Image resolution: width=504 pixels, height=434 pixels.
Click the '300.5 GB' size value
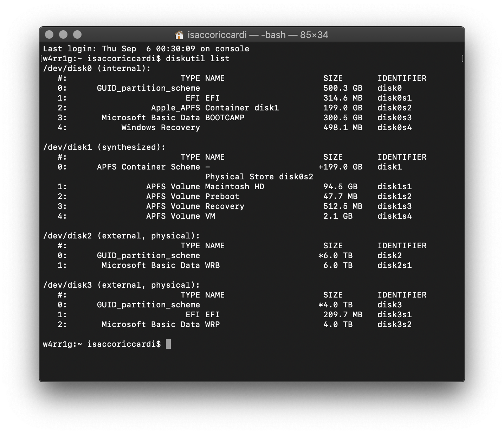tap(343, 117)
